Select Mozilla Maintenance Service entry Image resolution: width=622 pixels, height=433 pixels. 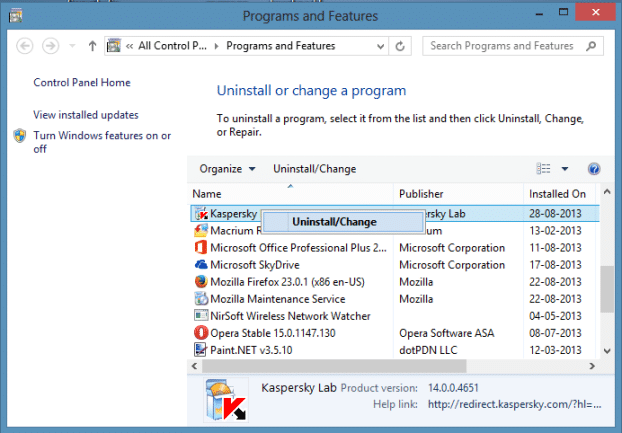point(278,299)
